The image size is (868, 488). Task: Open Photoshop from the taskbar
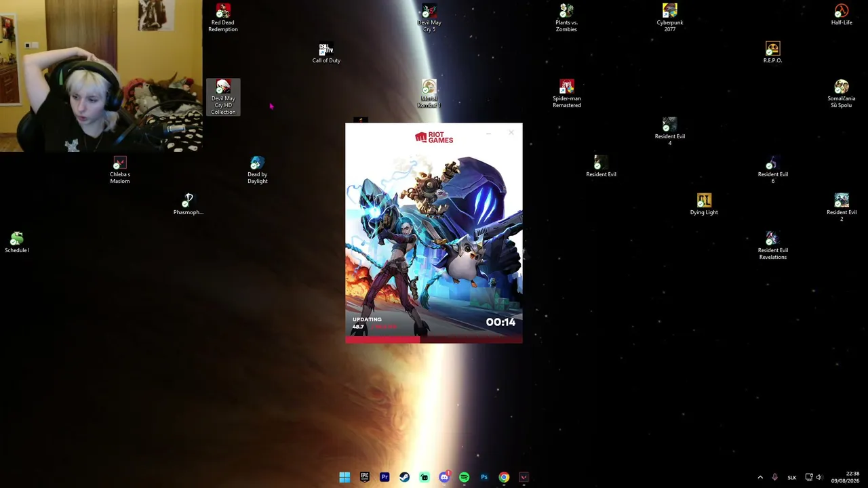(484, 477)
